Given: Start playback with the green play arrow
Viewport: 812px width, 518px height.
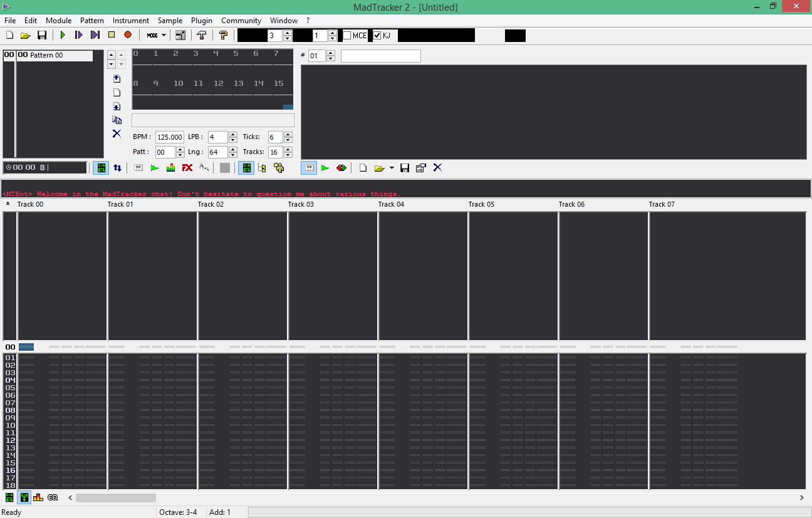Looking at the screenshot, I should pos(63,35).
